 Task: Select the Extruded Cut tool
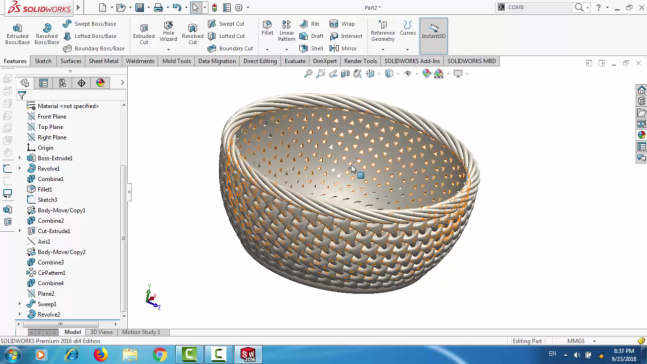coord(144,33)
